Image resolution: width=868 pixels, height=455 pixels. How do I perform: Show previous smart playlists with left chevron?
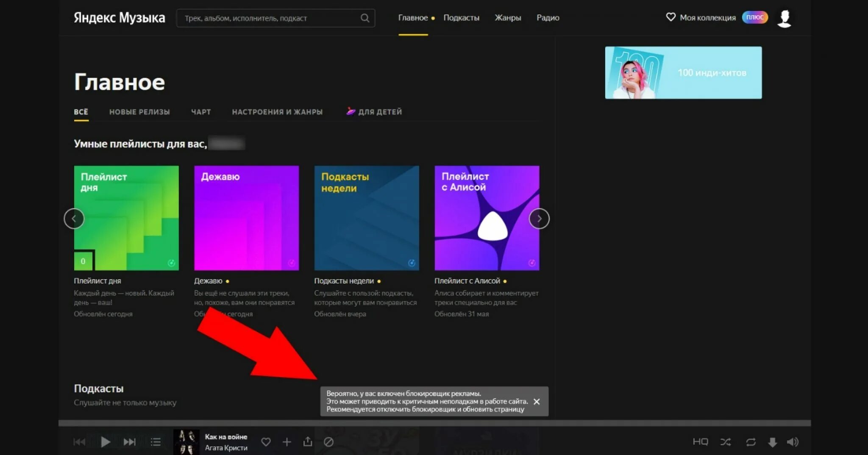point(74,219)
